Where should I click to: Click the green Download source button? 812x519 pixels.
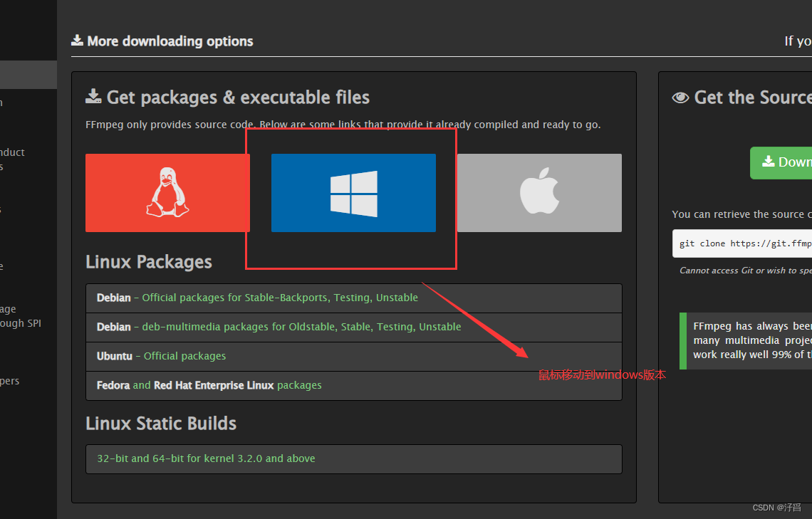point(781,163)
